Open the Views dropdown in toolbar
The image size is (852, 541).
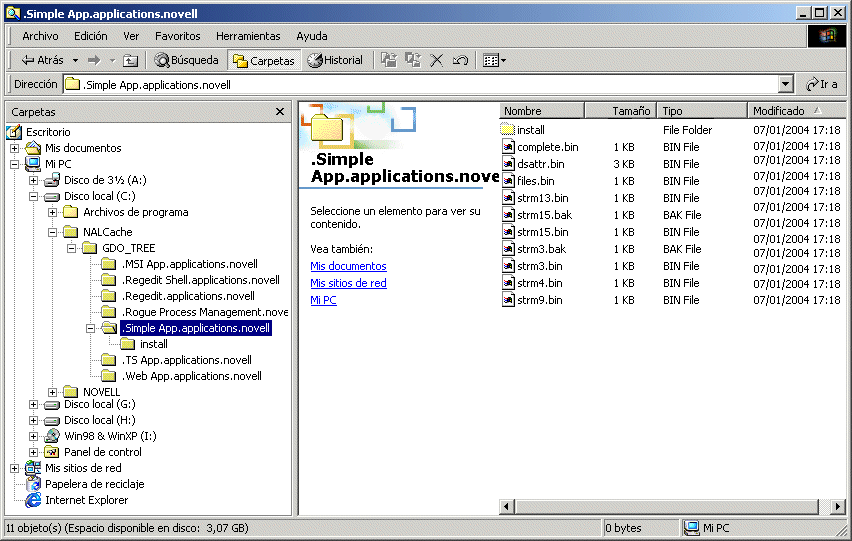pyautogui.click(x=494, y=60)
